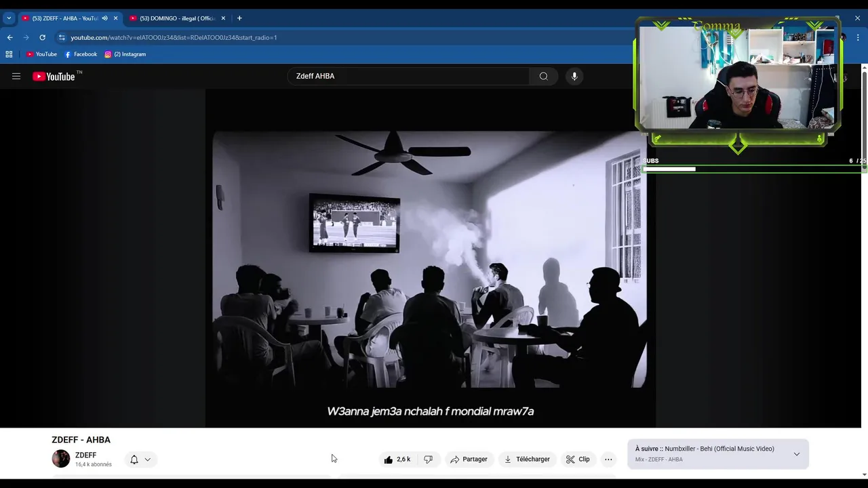Create a clip with Clip button
Image resolution: width=868 pixels, height=488 pixels.
(x=578, y=460)
